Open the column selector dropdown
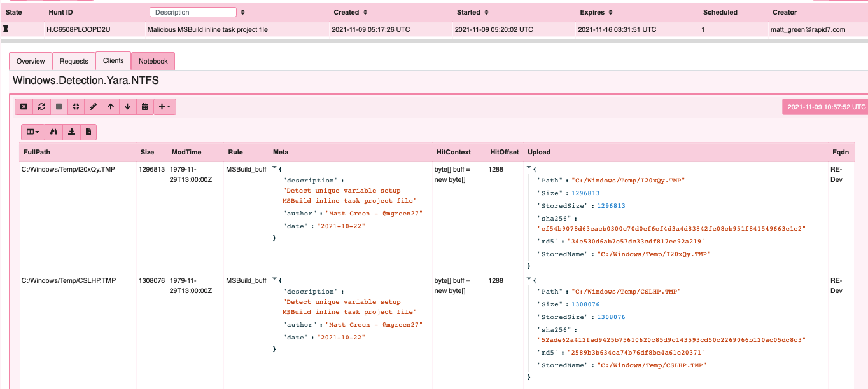 33,132
